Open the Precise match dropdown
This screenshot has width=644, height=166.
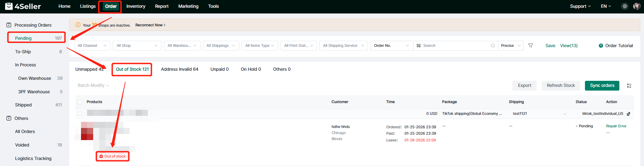tap(511, 45)
